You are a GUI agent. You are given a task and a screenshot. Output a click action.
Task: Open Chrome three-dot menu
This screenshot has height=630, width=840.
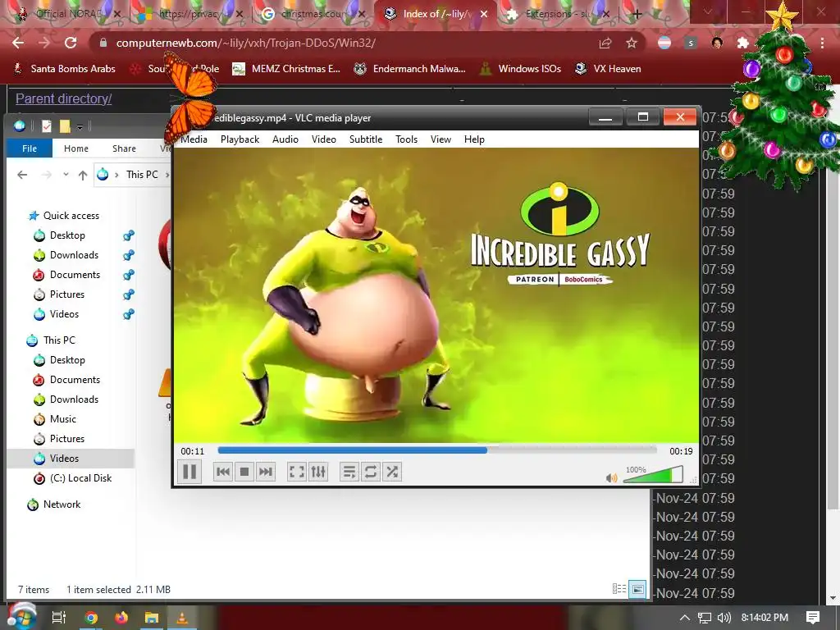(822, 43)
